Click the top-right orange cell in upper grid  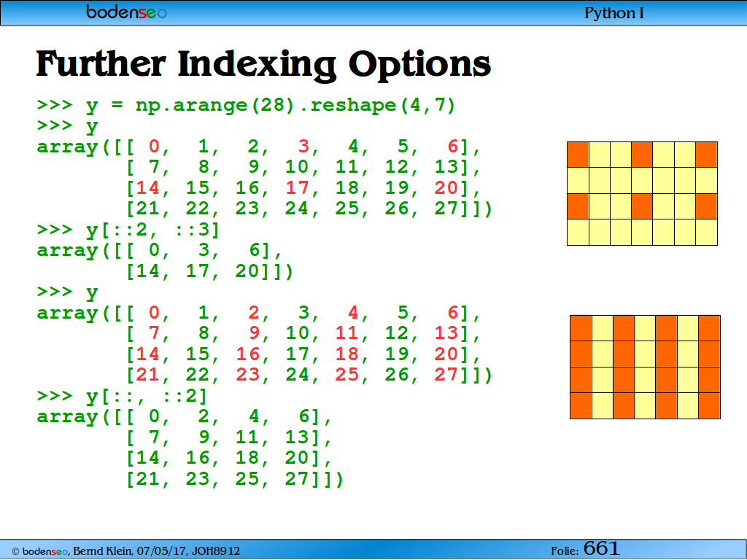click(x=706, y=155)
